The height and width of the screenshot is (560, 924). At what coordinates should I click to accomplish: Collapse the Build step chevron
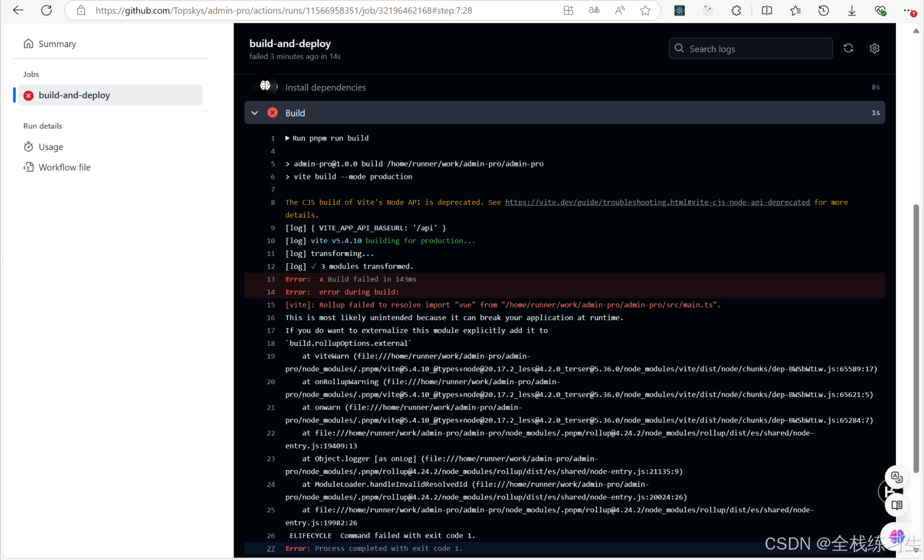(x=255, y=112)
